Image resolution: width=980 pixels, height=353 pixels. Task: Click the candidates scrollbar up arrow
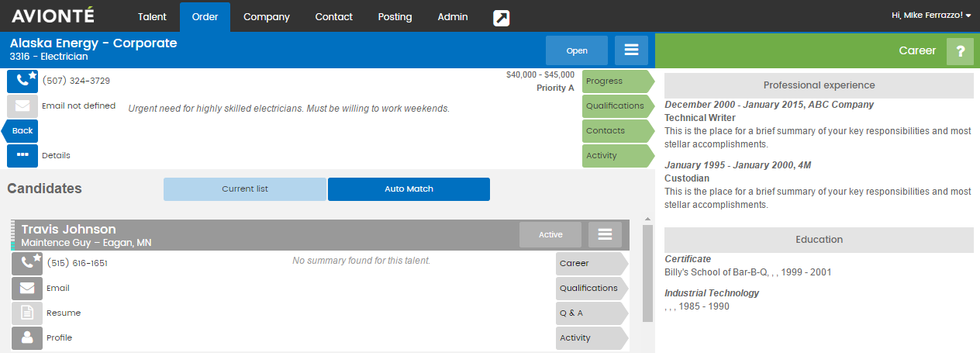click(648, 220)
